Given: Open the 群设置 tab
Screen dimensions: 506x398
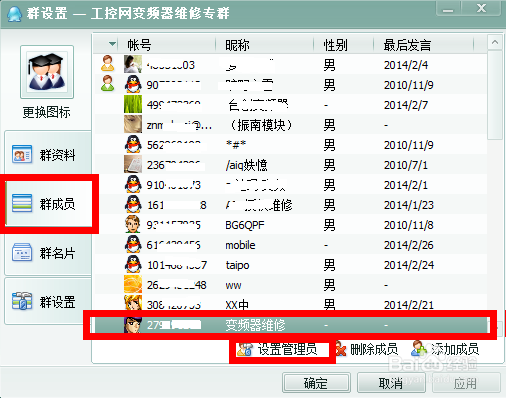Looking at the screenshot, I should pos(48,302).
